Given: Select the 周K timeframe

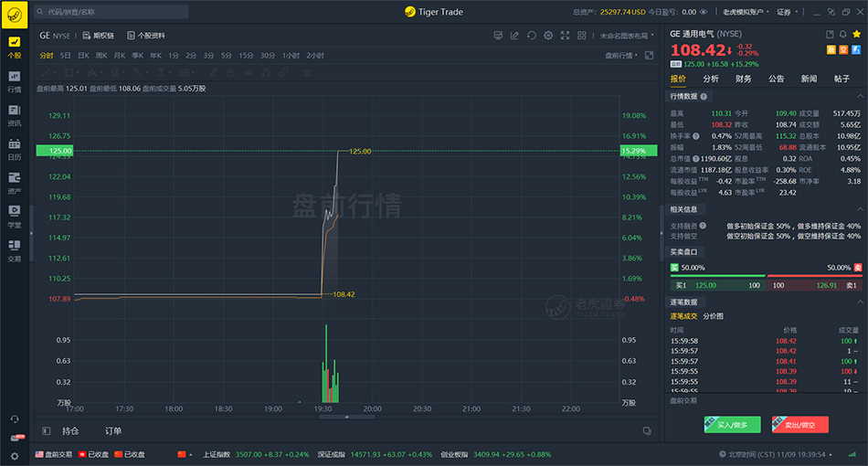Looking at the screenshot, I should [101, 56].
